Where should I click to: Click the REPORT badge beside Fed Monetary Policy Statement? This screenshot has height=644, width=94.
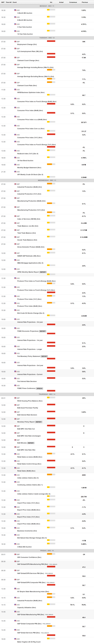44,356
